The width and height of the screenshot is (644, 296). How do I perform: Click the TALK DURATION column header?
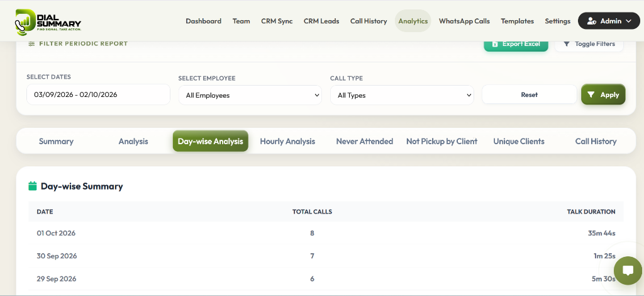tap(591, 212)
